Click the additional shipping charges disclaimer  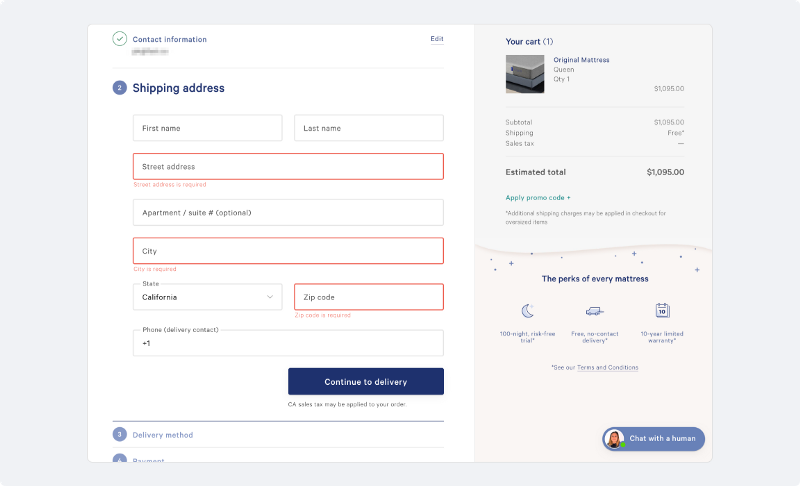coord(586,218)
